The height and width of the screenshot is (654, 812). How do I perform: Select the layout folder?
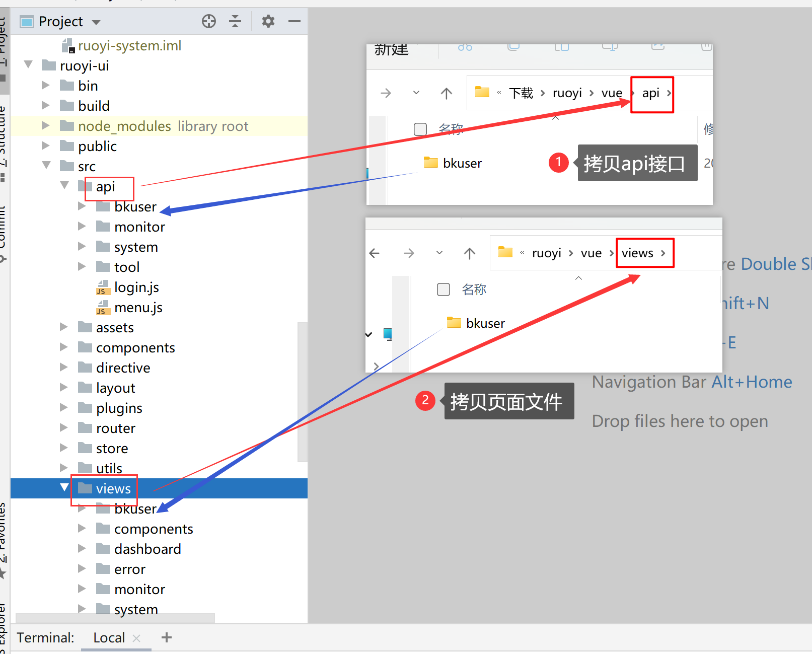pyautogui.click(x=115, y=388)
